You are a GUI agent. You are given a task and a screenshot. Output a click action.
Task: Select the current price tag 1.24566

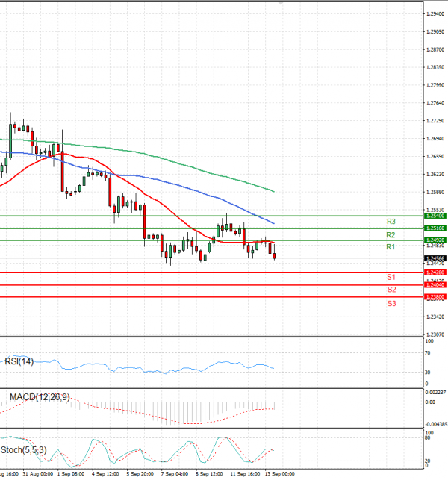click(435, 259)
